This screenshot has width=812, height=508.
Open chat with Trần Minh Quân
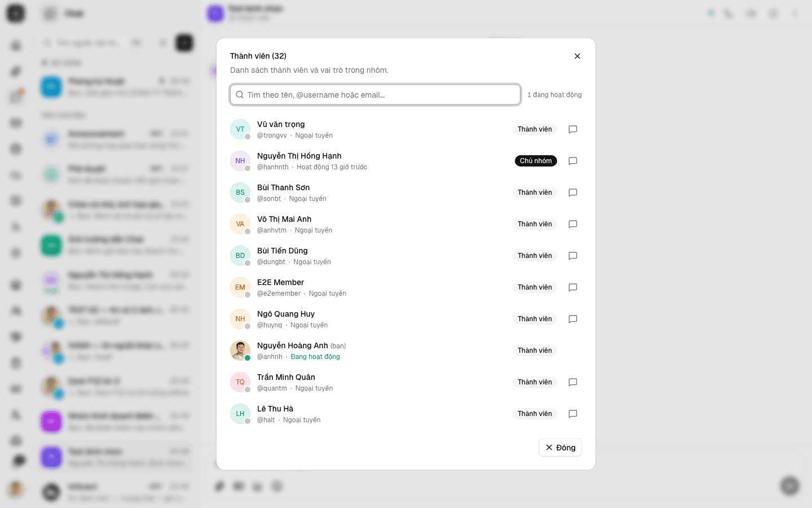point(573,382)
